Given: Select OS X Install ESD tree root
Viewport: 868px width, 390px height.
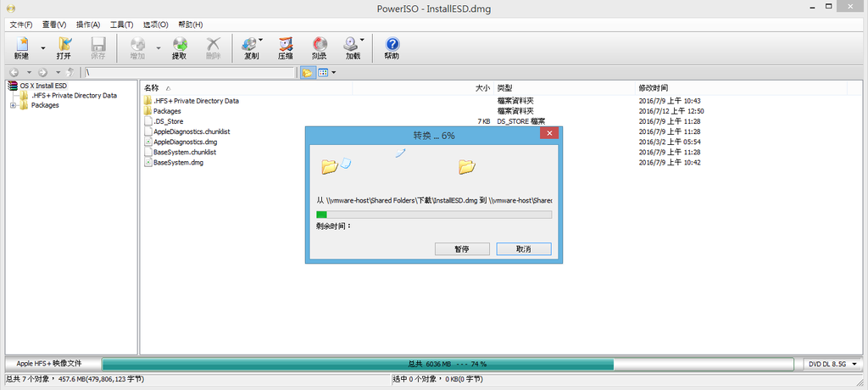Looking at the screenshot, I should coord(43,86).
